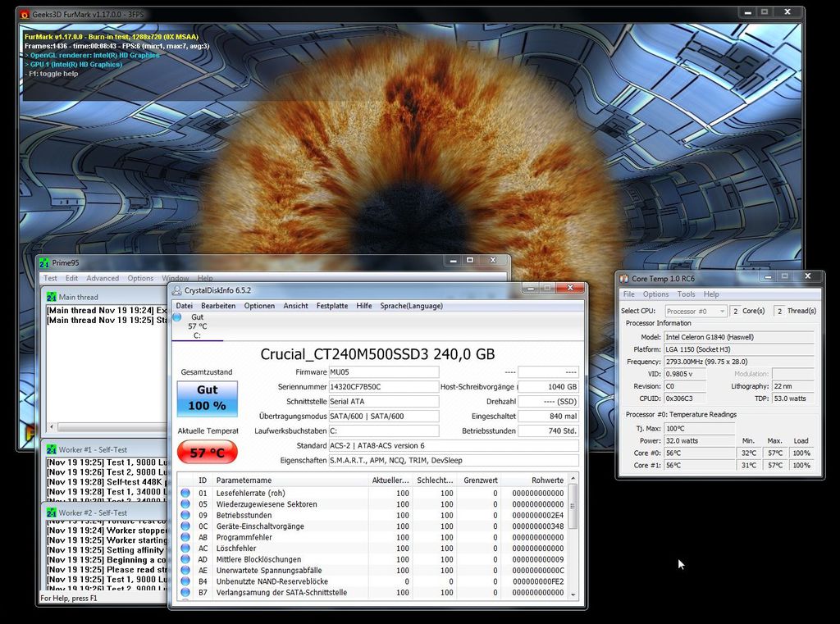Image resolution: width=840 pixels, height=624 pixels.
Task: Click the SMART table scroll-down arrow
Action: point(573,594)
